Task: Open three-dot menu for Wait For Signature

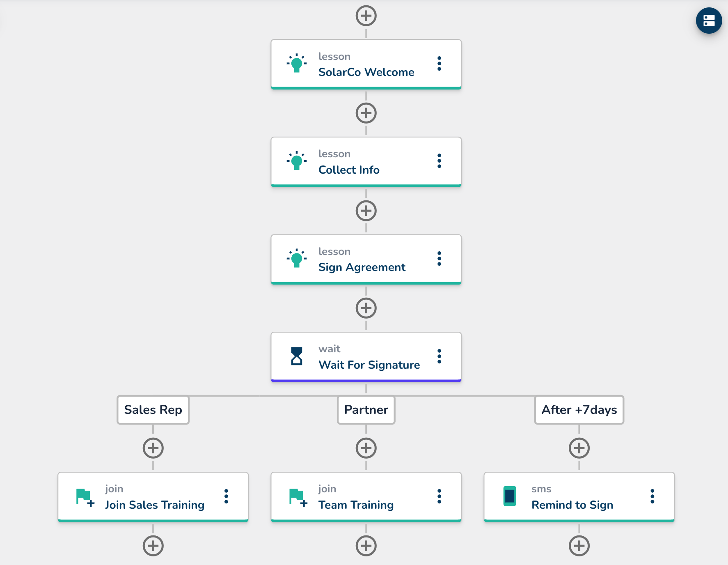Action: [x=439, y=356]
